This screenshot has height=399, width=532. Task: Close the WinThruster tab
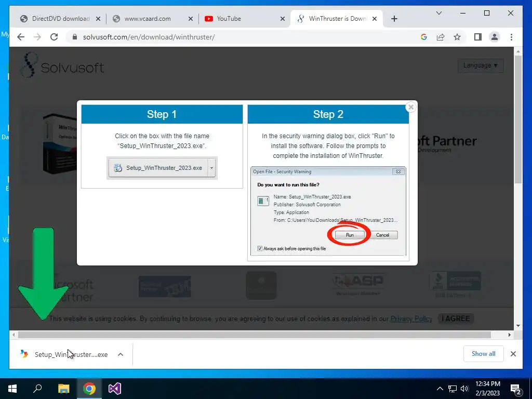375,19
